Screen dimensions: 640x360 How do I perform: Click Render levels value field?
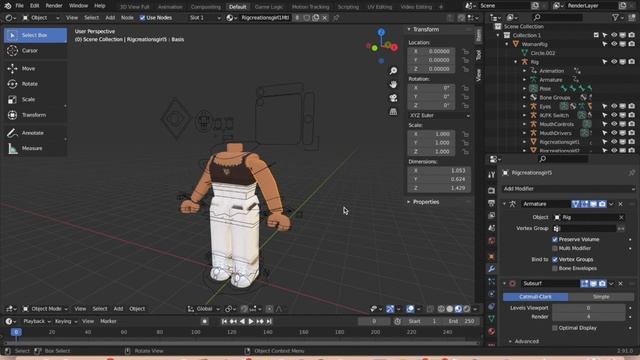tap(589, 317)
